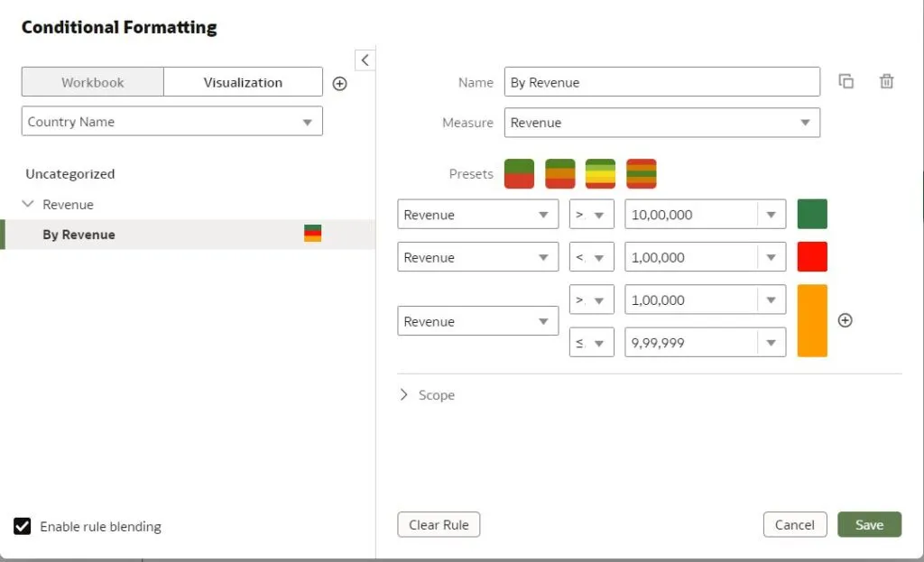Click the delete rule trash icon
Viewport: 924px width, 562px height.
pyautogui.click(x=887, y=82)
